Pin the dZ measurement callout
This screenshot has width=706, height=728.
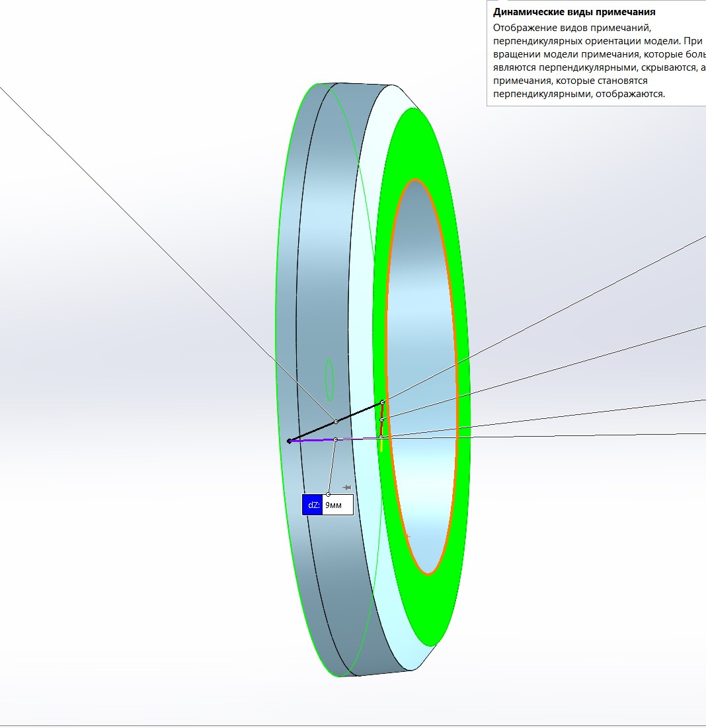click(x=346, y=488)
